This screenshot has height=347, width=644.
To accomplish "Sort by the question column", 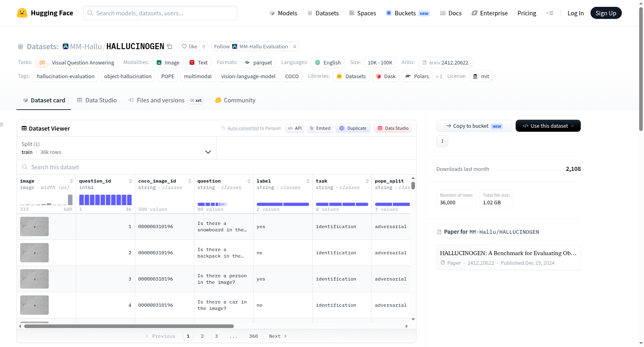I will click(249, 181).
